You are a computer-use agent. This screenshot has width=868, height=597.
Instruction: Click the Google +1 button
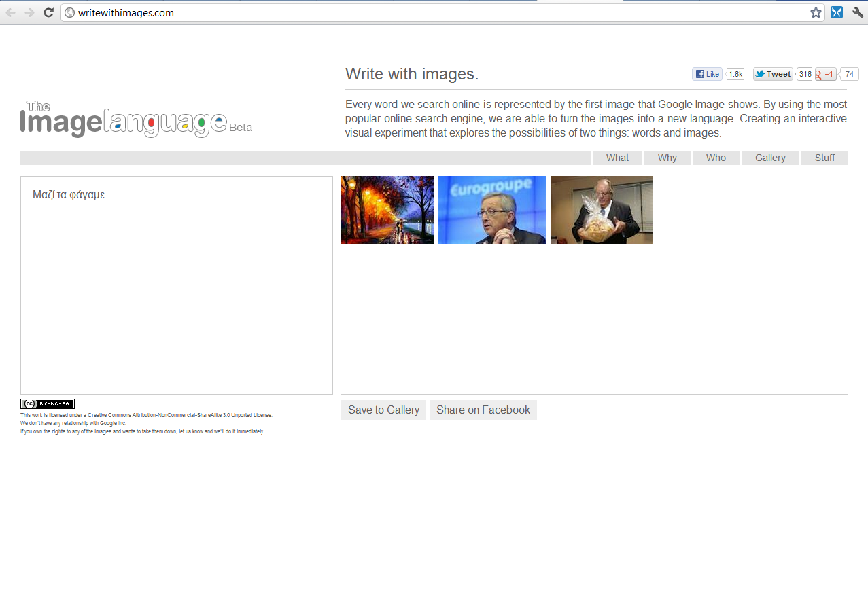click(826, 74)
